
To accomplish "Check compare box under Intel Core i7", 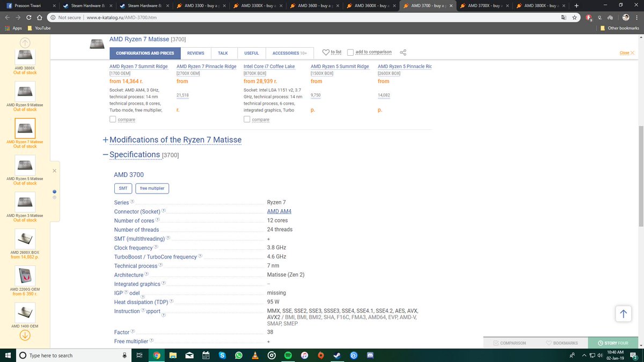I will coord(247,119).
